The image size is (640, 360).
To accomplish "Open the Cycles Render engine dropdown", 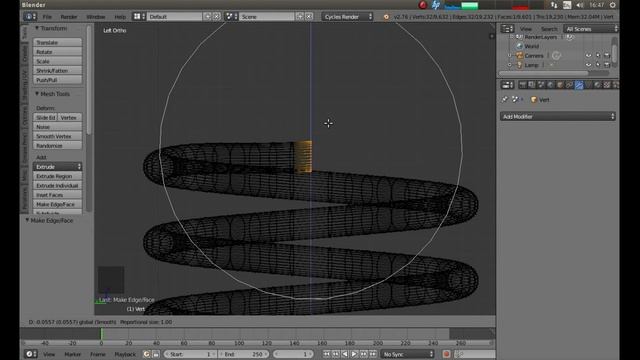I will 347,17.
